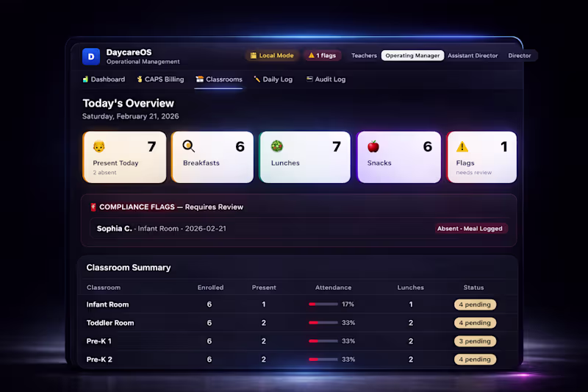Click Pre-K 1's 3 pending status
Screen dimensions: 588x392
point(475,341)
